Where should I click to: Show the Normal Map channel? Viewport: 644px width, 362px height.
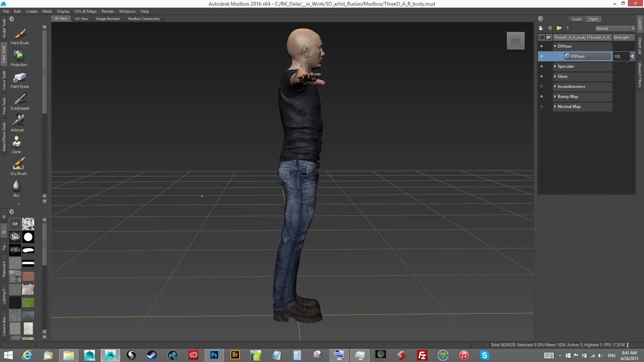541,107
